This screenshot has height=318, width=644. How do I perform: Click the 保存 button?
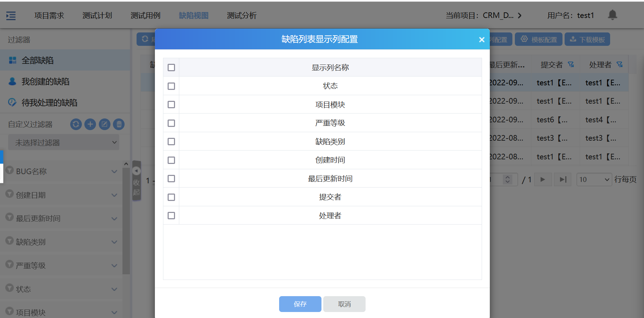(x=300, y=304)
